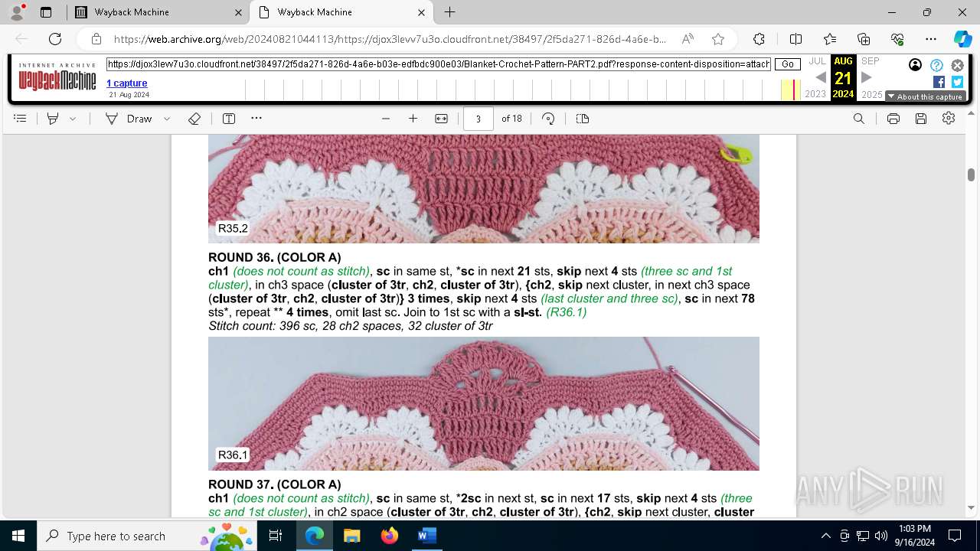This screenshot has height=551, width=980.
Task: Open PDF viewer settings gear
Action: [x=949, y=119]
